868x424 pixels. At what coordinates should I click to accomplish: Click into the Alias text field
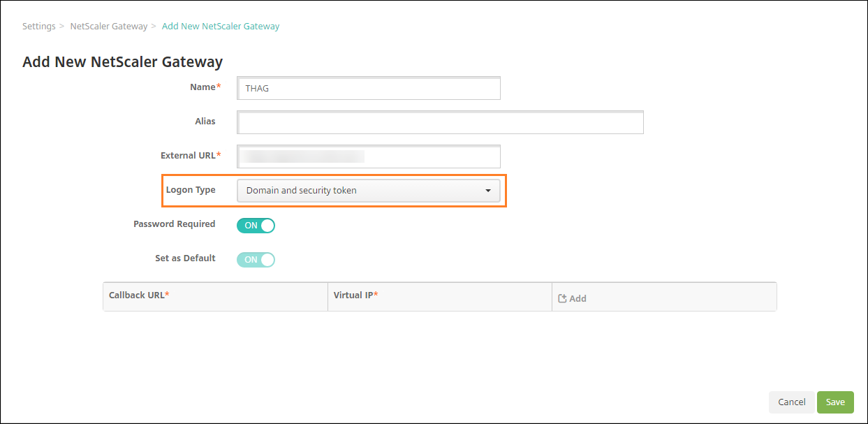click(x=440, y=122)
